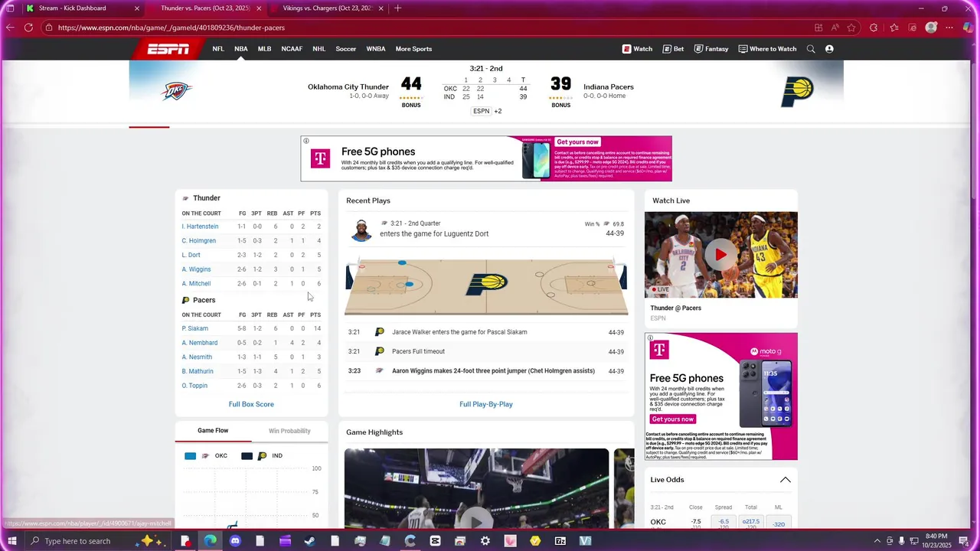This screenshot has width=980, height=551.
Task: Open 7-Zip icon in the taskbar
Action: click(x=560, y=541)
